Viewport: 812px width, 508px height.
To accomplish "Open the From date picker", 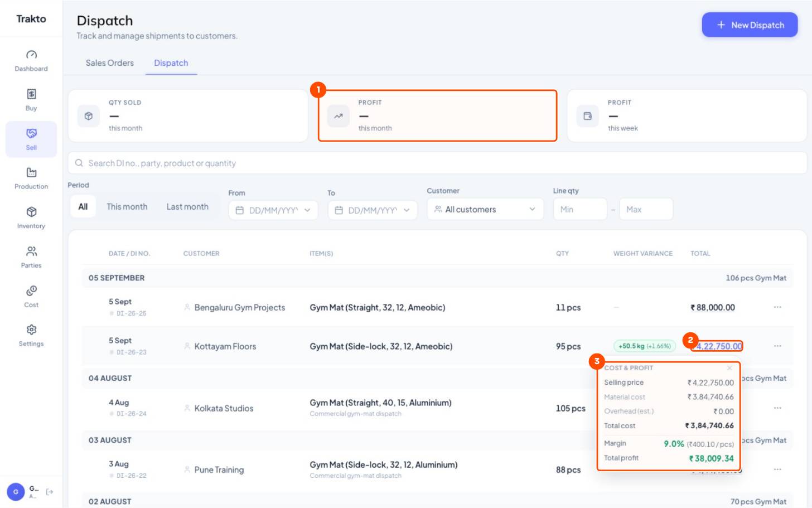I will coord(273,210).
